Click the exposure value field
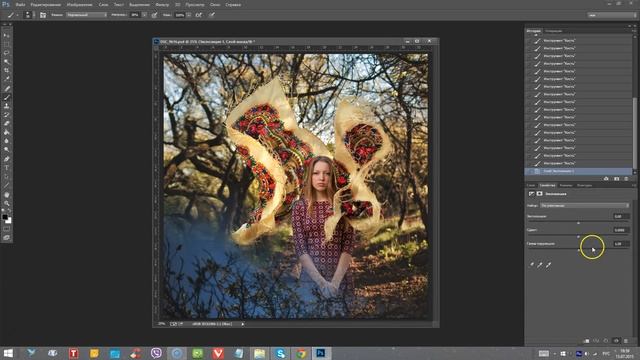 pos(620,216)
